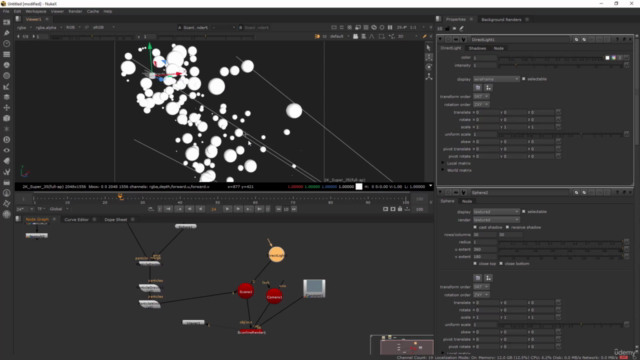Click the Sphere2 radius slider
The height and width of the screenshot is (360, 640).
click(x=560, y=242)
